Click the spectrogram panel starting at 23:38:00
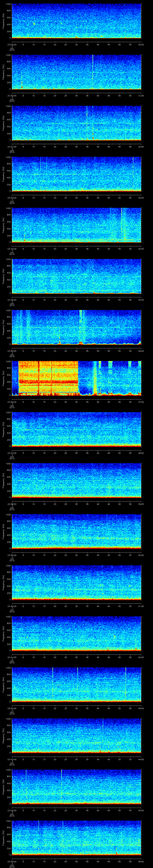This screenshot has width=153, height=868. (x=76, y=480)
